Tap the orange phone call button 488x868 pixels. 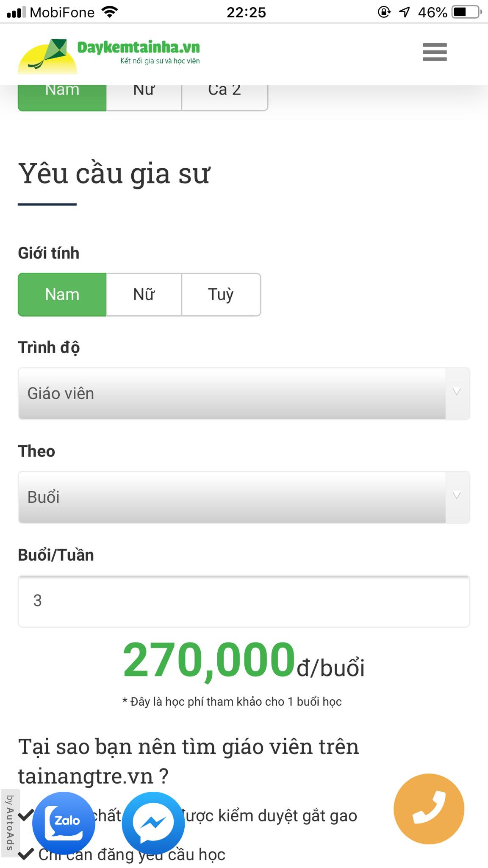click(429, 809)
